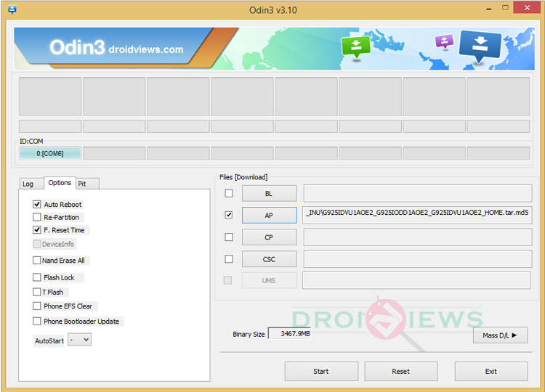Open the Mass D/L menu button
The image size is (545, 392).
500,335
